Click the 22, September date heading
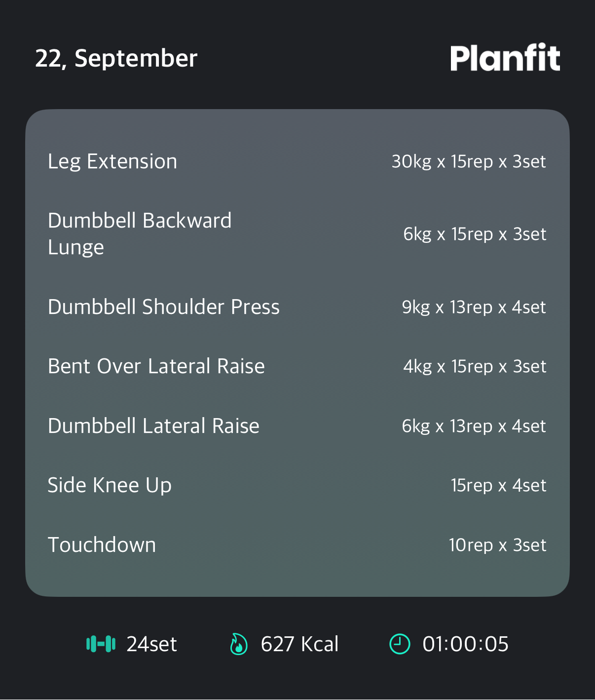The image size is (595, 700). pos(116,58)
